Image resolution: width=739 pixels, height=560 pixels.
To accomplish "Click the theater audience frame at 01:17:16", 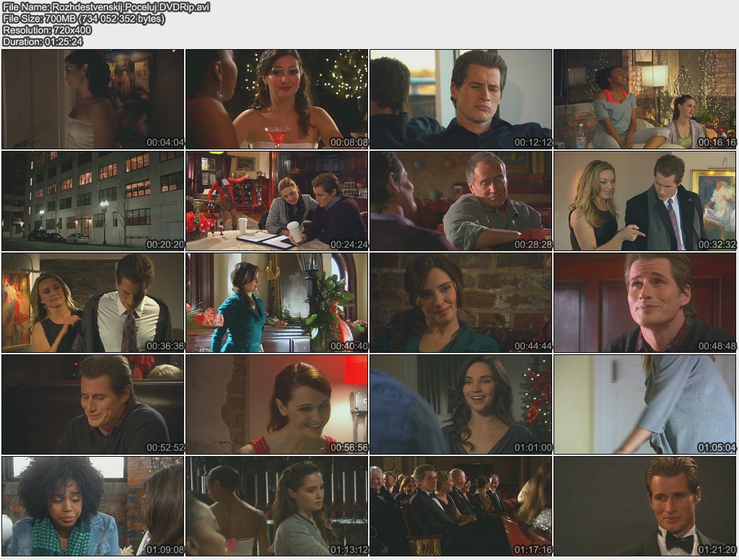I will 461,506.
